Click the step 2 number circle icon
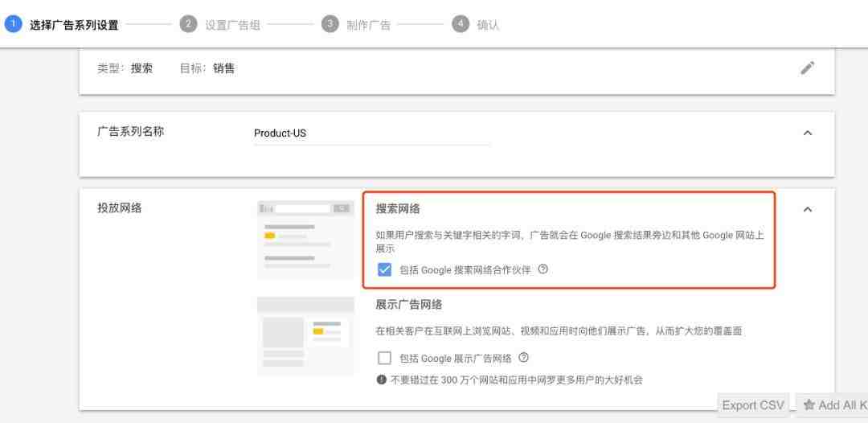This screenshot has height=423, width=868. click(188, 24)
